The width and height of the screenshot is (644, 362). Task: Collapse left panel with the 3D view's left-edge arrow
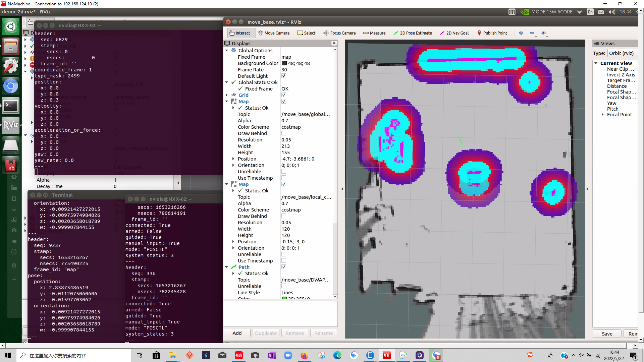[x=342, y=189]
